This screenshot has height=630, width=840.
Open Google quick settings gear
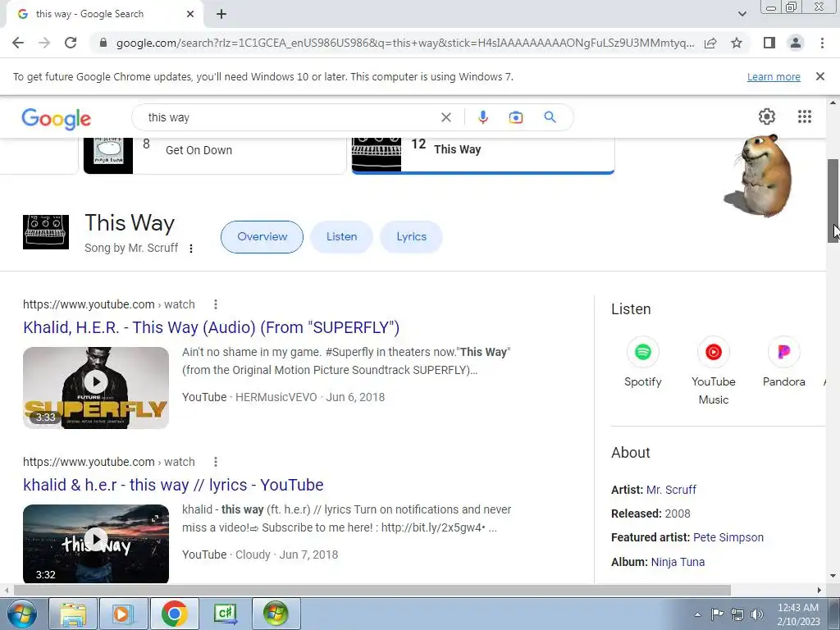[767, 116]
